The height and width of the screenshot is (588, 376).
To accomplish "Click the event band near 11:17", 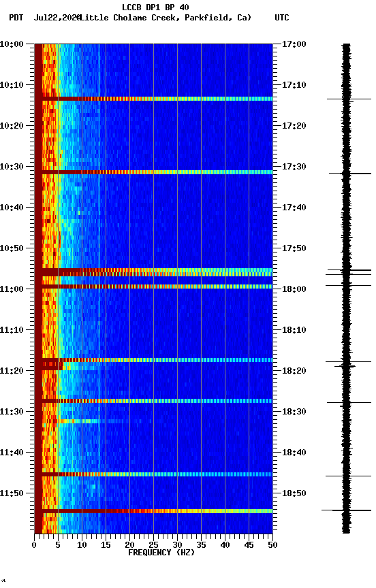I will click(x=153, y=360).
